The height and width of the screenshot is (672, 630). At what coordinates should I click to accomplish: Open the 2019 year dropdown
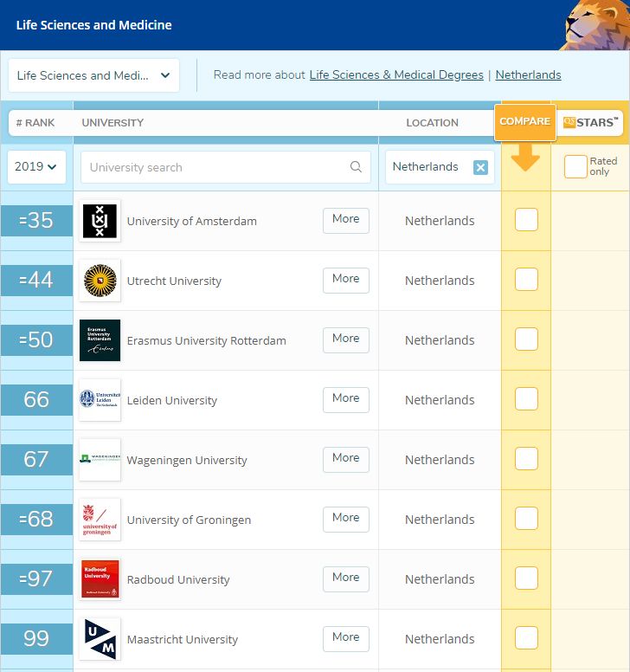(37, 167)
